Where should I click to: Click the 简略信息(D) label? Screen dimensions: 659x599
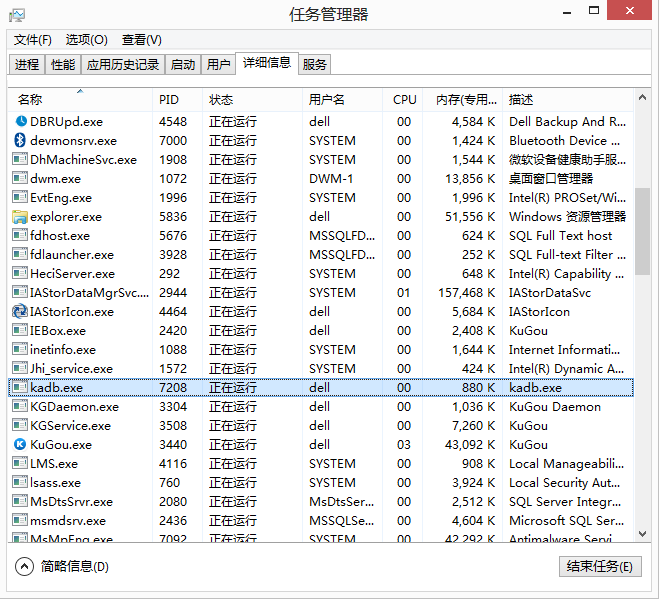pos(75,566)
